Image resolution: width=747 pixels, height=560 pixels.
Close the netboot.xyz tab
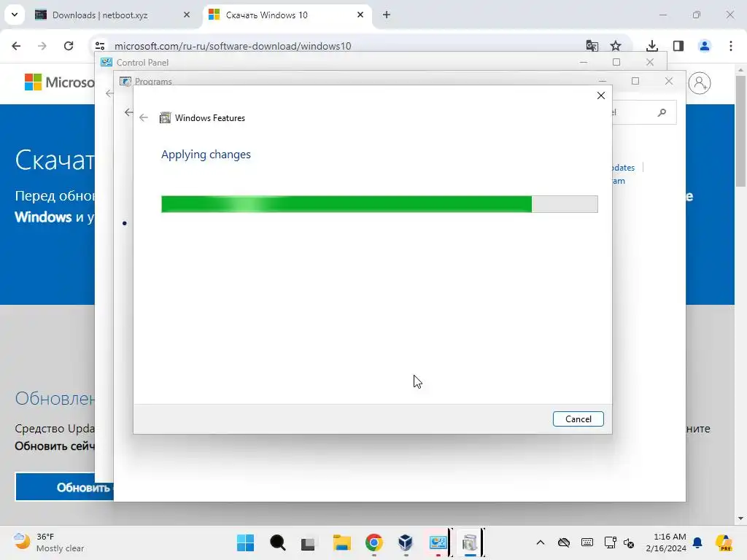point(187,15)
